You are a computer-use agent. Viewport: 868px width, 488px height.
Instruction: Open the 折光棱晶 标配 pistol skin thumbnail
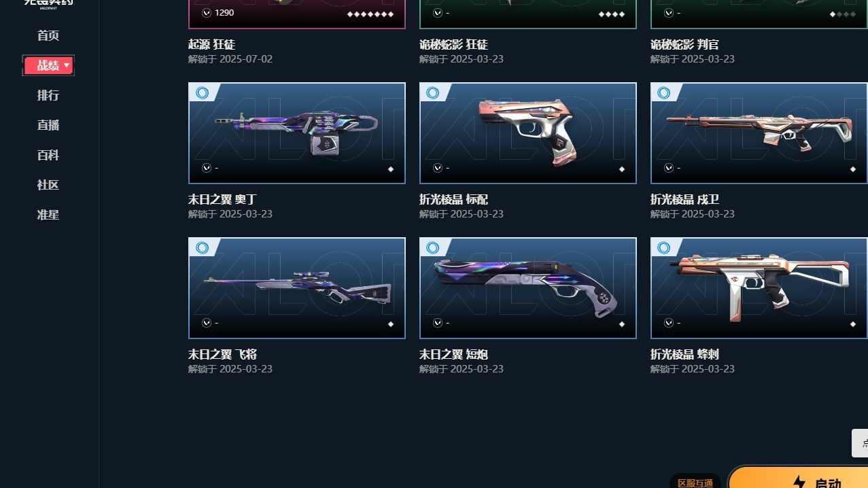[x=528, y=133]
